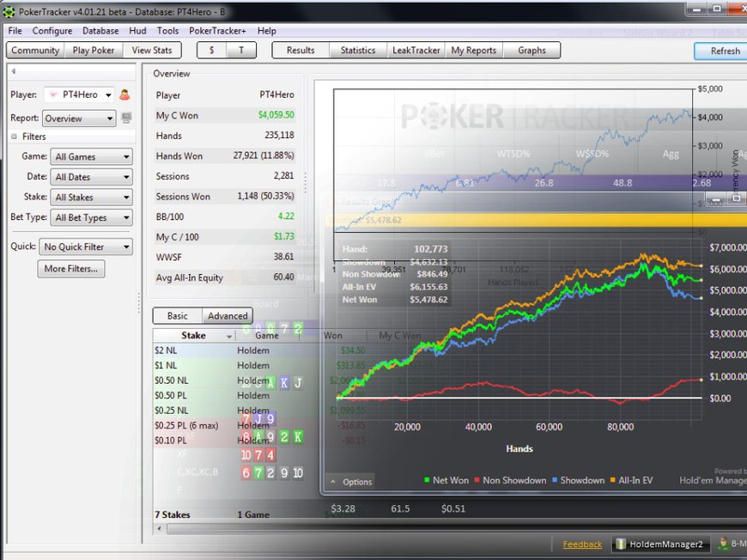Open the Player PT4Hero dropdown
Image resolution: width=747 pixels, height=560 pixels.
(80, 94)
